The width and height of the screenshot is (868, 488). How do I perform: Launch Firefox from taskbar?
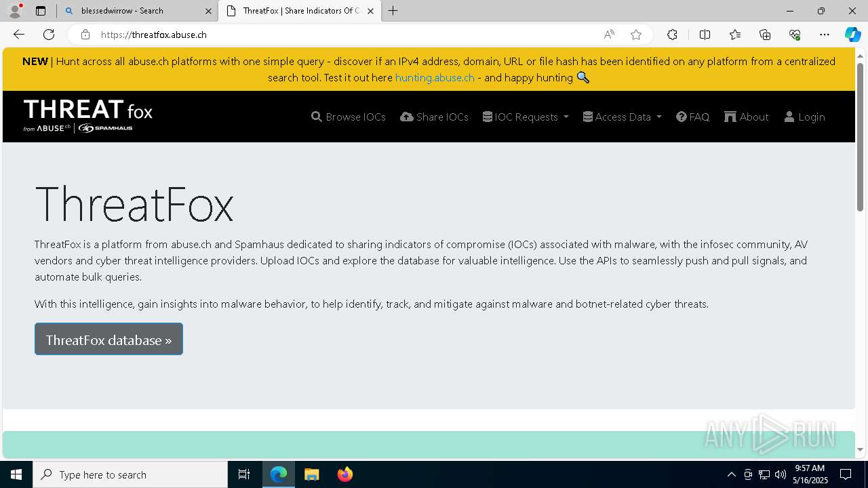click(344, 474)
